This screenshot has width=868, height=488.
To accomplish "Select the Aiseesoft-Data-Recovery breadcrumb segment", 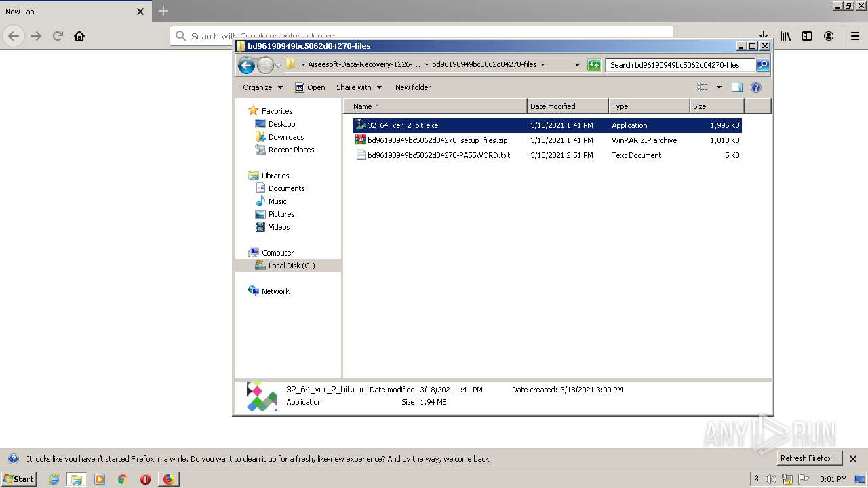I will coord(364,65).
